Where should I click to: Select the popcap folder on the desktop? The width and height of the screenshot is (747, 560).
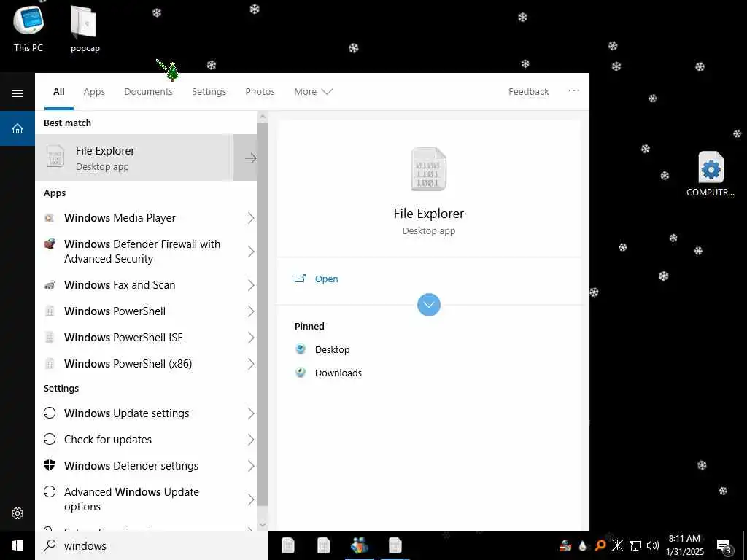click(85, 28)
